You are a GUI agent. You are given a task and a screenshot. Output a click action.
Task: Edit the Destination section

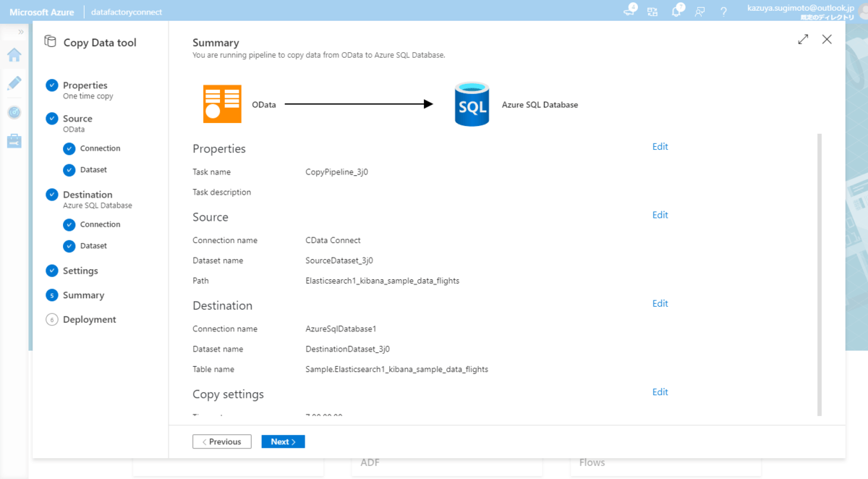pos(660,303)
